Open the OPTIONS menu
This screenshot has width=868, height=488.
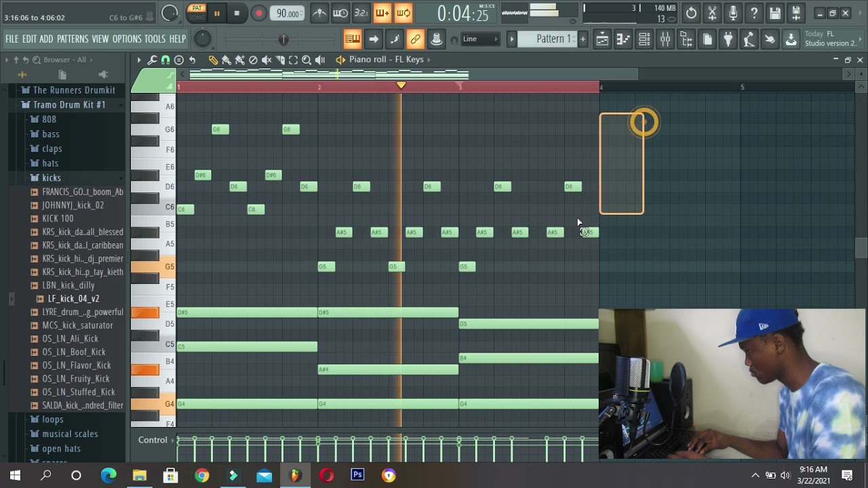127,39
